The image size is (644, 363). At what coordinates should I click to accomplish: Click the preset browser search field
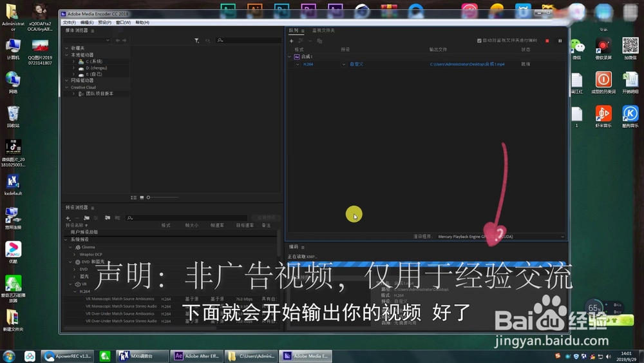pos(187,218)
